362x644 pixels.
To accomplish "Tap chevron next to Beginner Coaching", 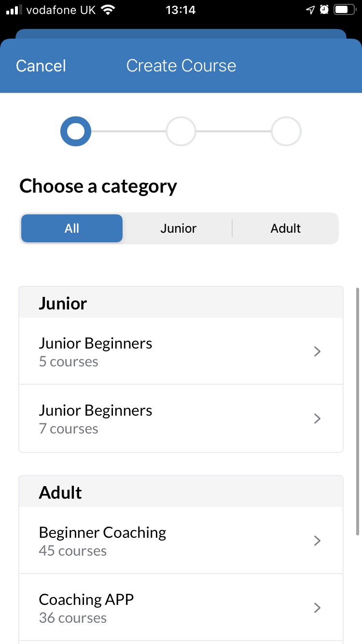I will [317, 541].
